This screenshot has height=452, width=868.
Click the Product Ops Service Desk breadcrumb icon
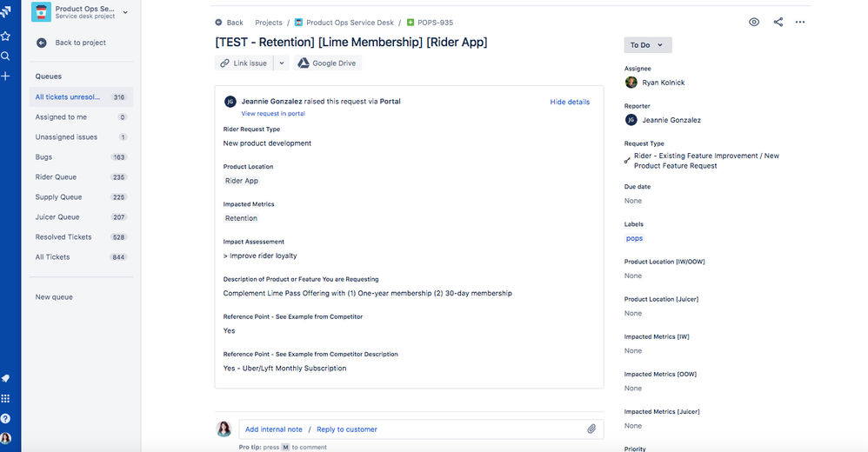[x=298, y=23]
